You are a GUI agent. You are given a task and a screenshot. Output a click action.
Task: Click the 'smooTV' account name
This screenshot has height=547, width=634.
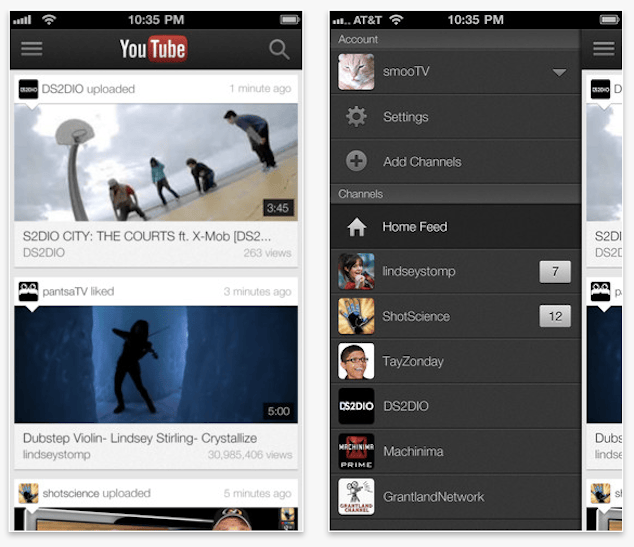[406, 72]
